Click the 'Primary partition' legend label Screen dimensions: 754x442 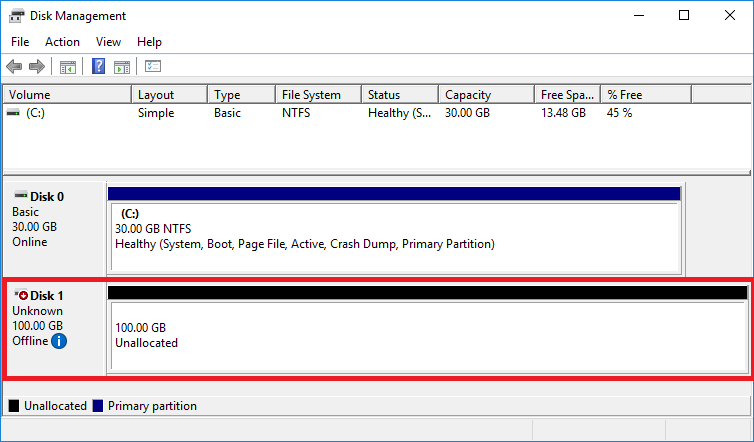pos(152,406)
